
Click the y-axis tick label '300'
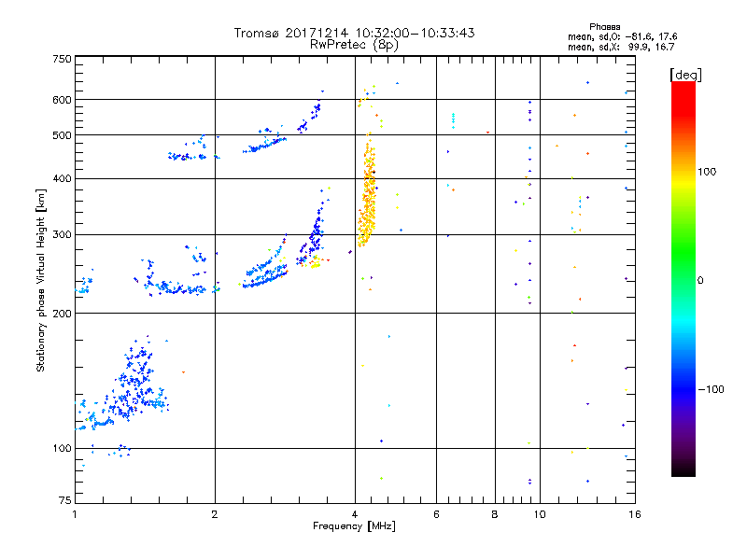coord(62,235)
